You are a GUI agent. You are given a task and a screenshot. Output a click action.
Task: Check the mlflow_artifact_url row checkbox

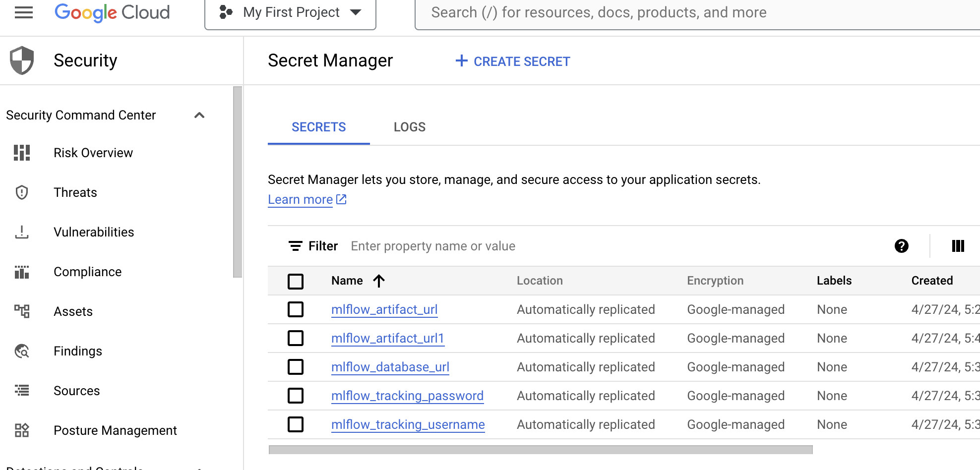(296, 309)
